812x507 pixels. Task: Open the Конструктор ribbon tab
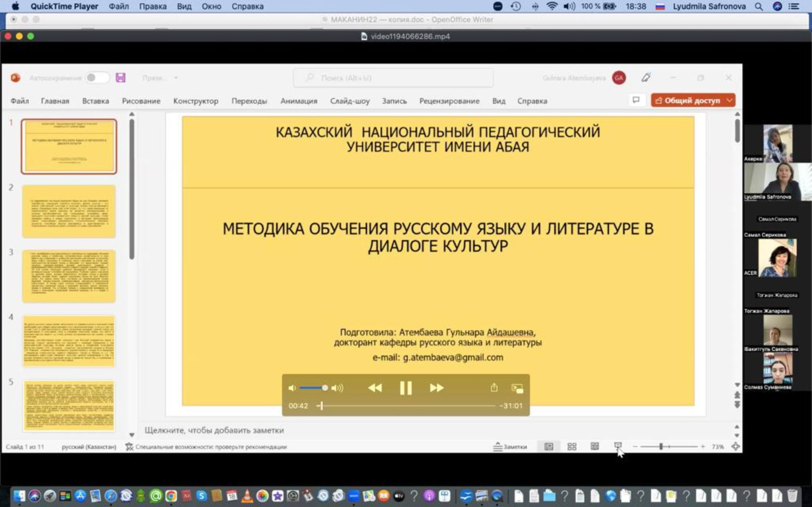pos(196,101)
